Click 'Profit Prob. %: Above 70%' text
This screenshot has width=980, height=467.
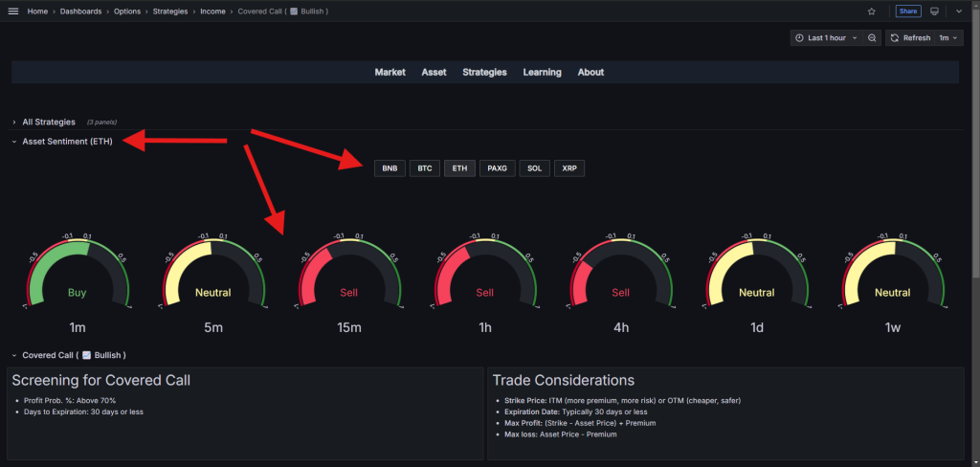70,401
